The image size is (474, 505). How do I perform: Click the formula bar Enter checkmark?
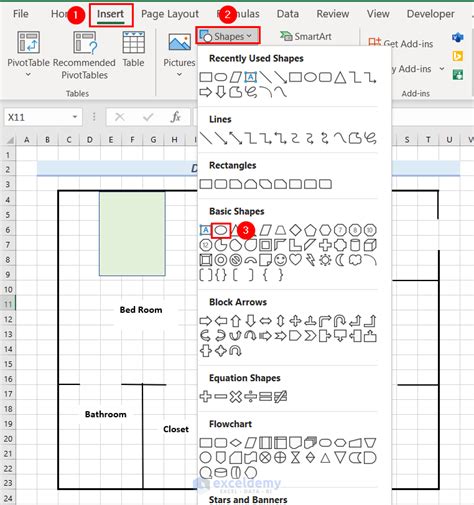point(148,117)
